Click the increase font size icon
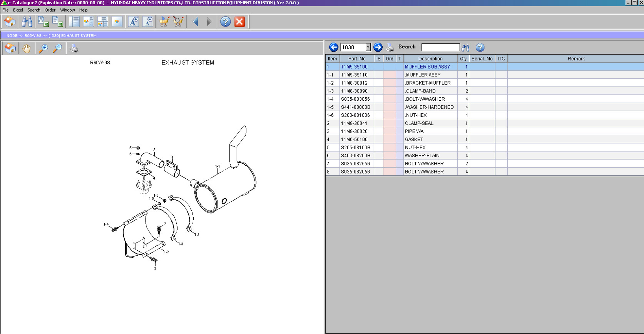The image size is (644, 334). click(133, 22)
